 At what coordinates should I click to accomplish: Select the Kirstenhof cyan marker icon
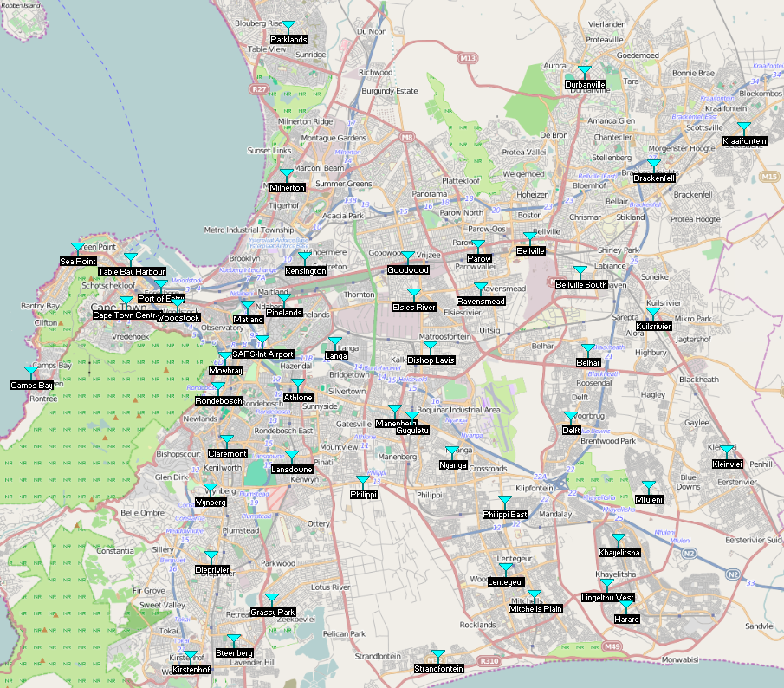tap(191, 658)
